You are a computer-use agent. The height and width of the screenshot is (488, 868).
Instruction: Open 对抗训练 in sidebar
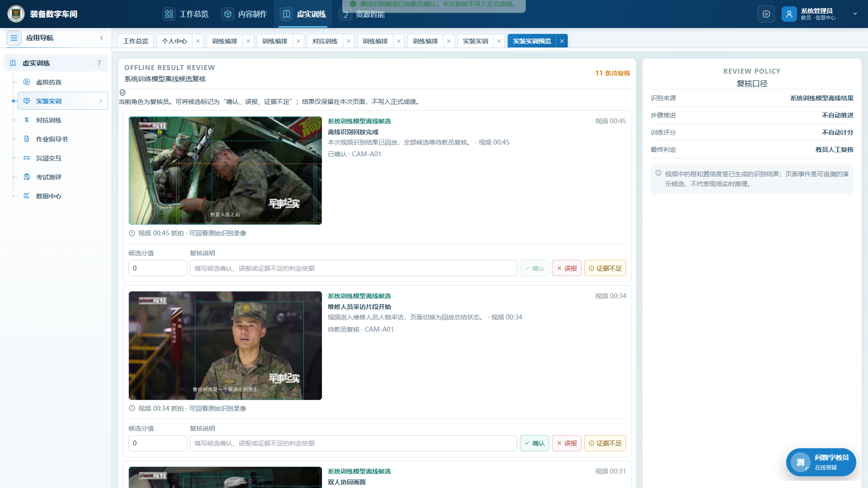[x=62, y=120]
